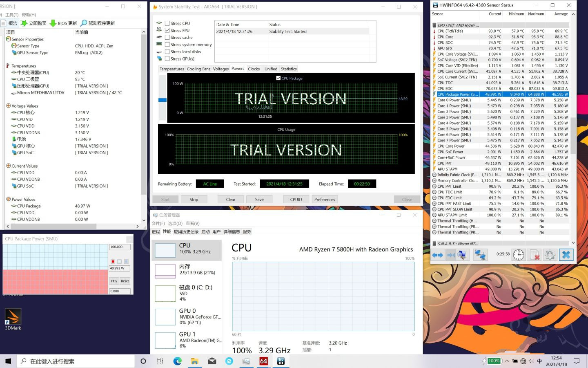Open 详细信息 tab in Task Manager
Screen dimensions: 588x368
[232, 232]
